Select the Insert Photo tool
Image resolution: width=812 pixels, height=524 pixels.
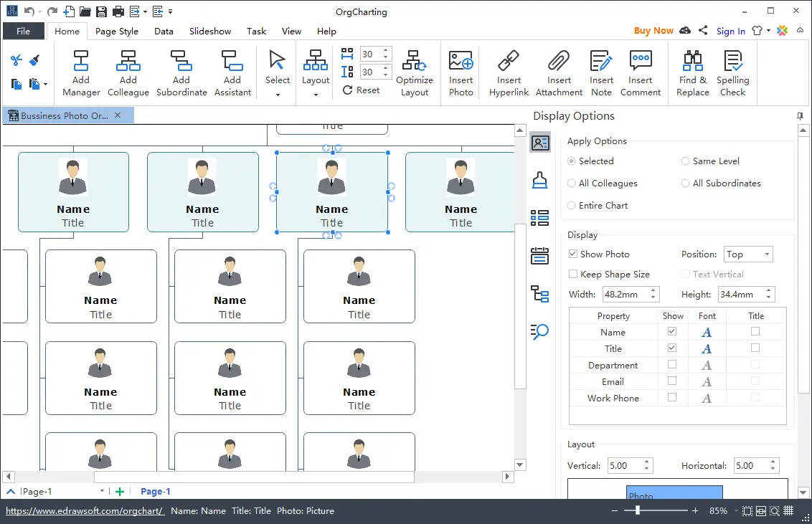pyautogui.click(x=460, y=72)
